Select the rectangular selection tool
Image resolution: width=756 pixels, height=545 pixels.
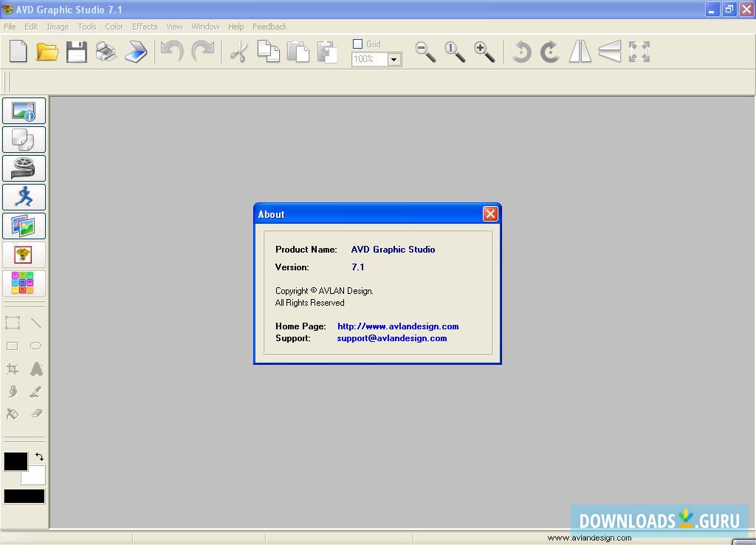pos(12,323)
